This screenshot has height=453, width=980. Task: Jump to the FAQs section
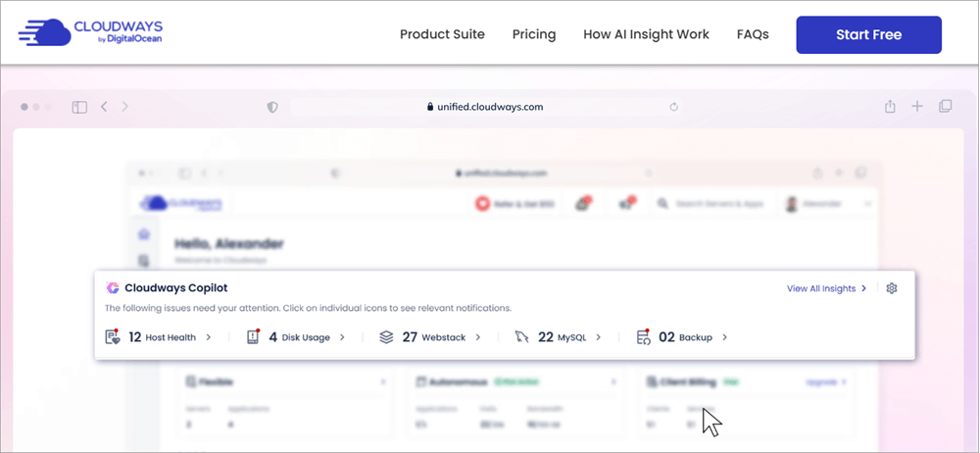click(x=753, y=34)
